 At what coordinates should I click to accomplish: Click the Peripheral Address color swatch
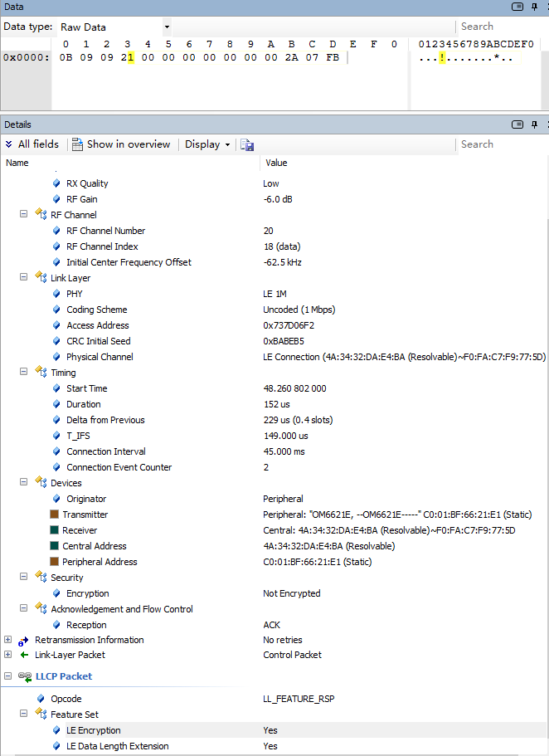point(55,562)
